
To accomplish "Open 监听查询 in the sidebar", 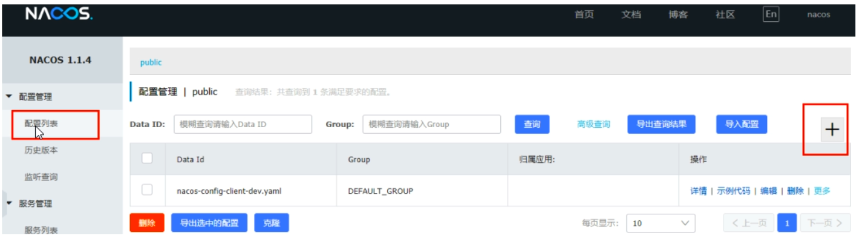I will [41, 177].
